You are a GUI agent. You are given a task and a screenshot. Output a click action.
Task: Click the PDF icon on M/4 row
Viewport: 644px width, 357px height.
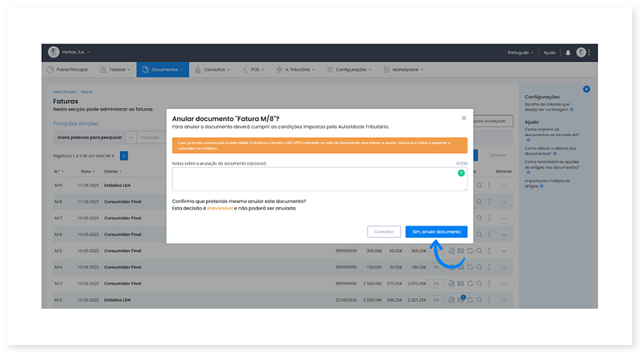(x=451, y=267)
